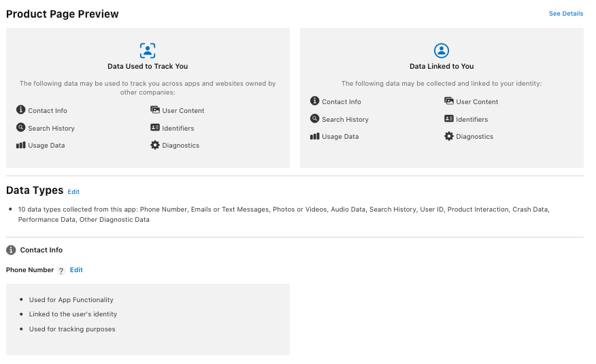Click Usage Data icon in linked panel
Viewport: 596px width, 364px height.
coord(314,136)
